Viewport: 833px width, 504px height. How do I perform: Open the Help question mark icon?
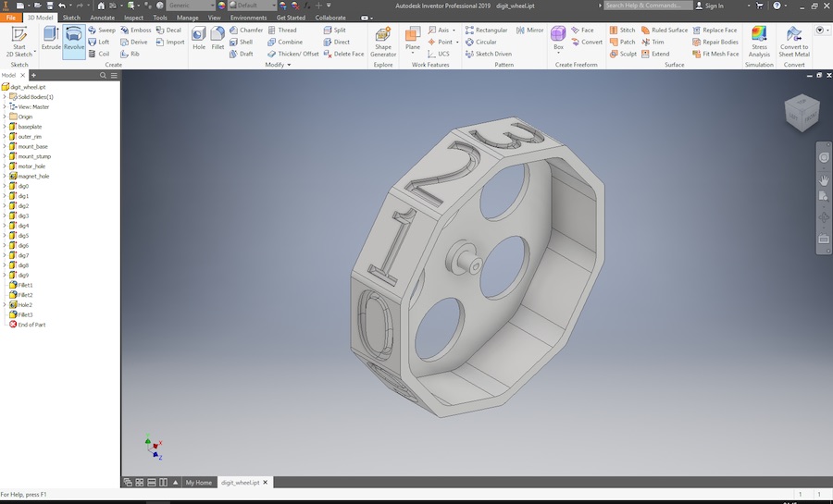[777, 6]
